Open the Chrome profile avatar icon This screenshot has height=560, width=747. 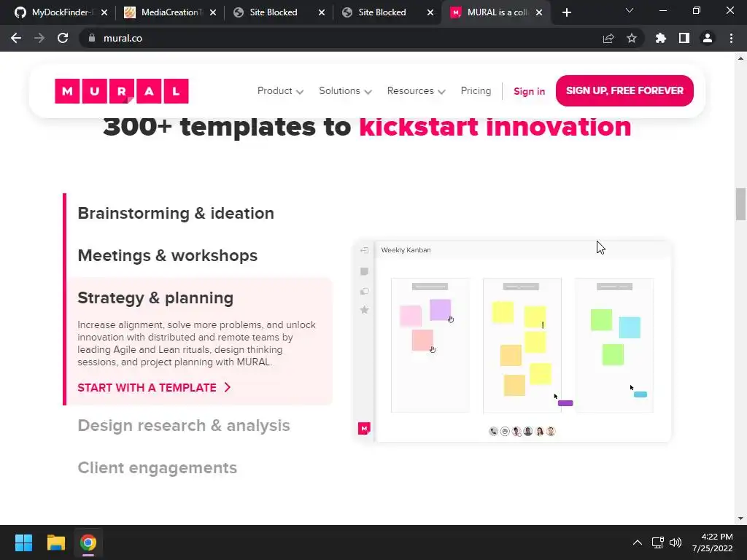point(708,38)
